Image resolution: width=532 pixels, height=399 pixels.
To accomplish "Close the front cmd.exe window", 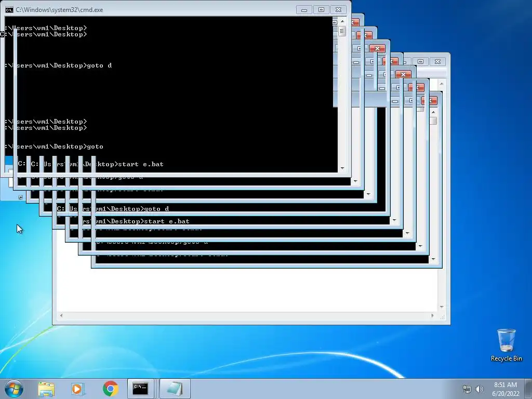I will pos(338,10).
